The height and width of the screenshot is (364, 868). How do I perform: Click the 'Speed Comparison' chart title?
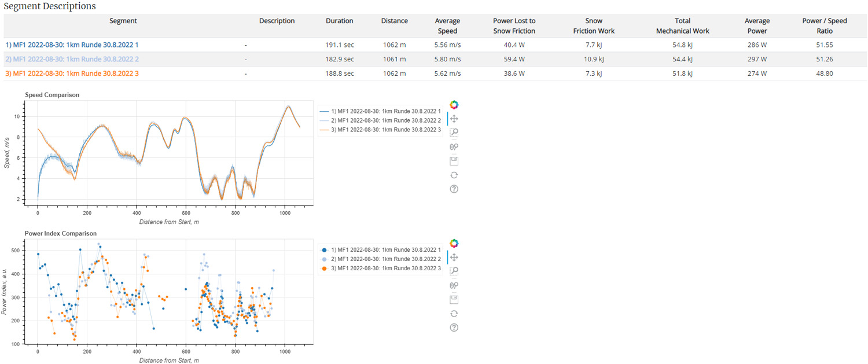pos(52,95)
